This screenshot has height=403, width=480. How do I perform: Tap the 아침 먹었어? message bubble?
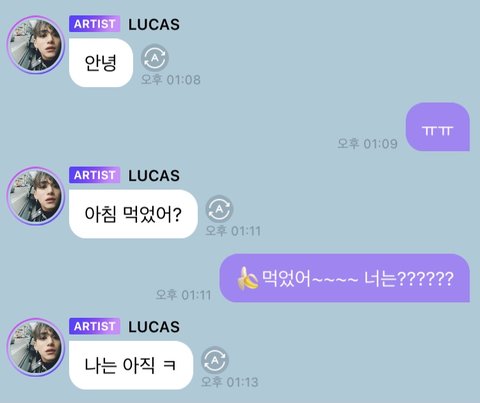[133, 214]
